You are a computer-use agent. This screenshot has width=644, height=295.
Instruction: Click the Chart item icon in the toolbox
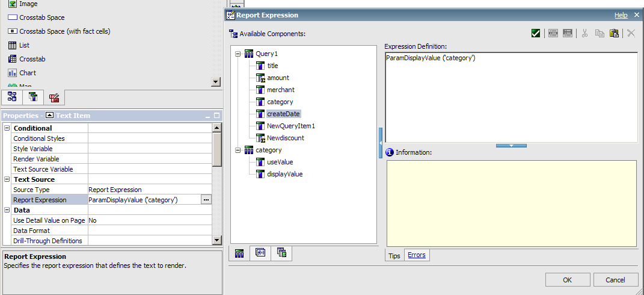tap(12, 73)
